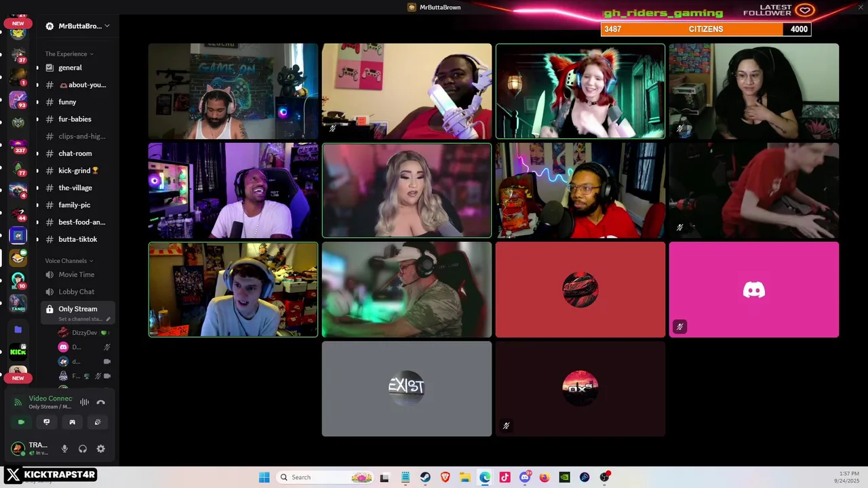The height and width of the screenshot is (488, 868).
Task: Open the NVIDIA app from the taskbar
Action: point(564,477)
